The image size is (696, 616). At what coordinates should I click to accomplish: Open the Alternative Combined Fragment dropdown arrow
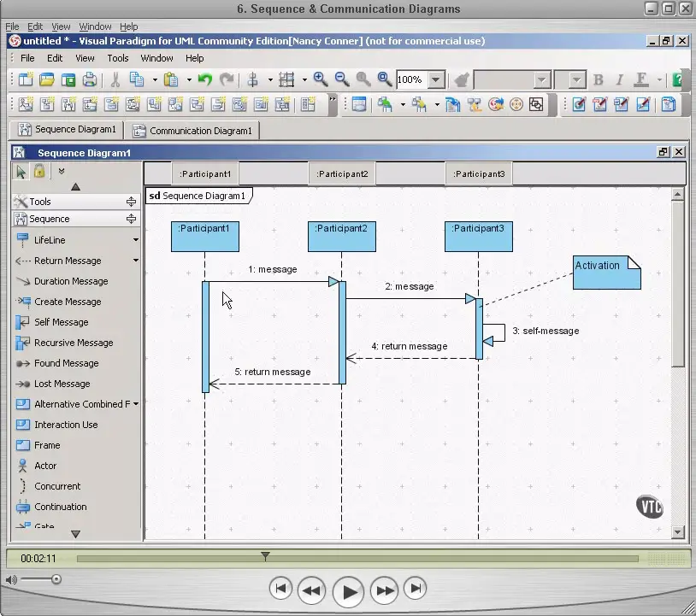(136, 404)
